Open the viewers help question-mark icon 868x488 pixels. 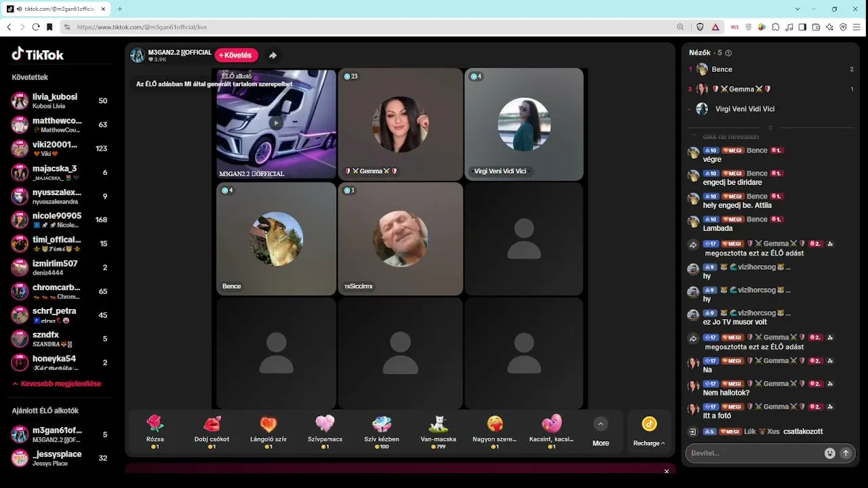(728, 53)
